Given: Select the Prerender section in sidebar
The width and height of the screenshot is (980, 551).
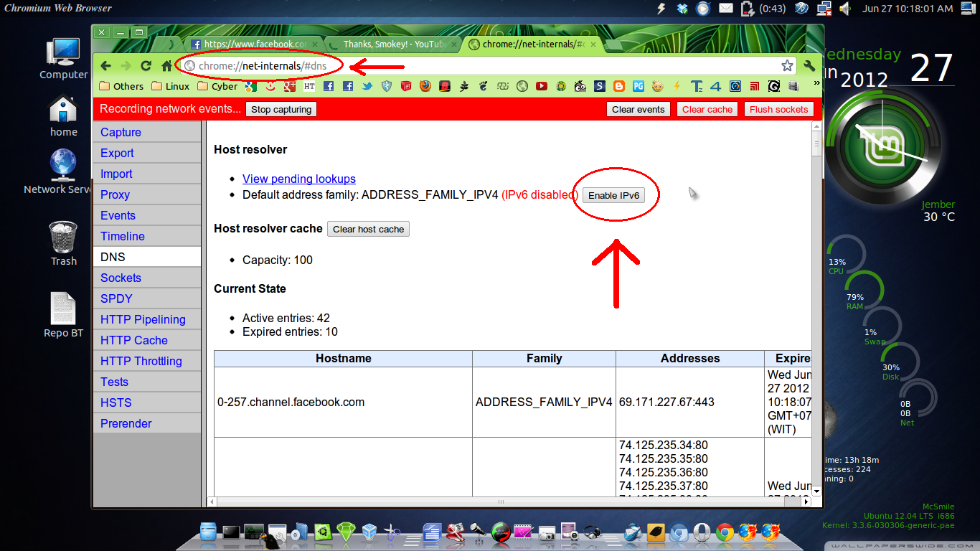Looking at the screenshot, I should tap(147, 423).
